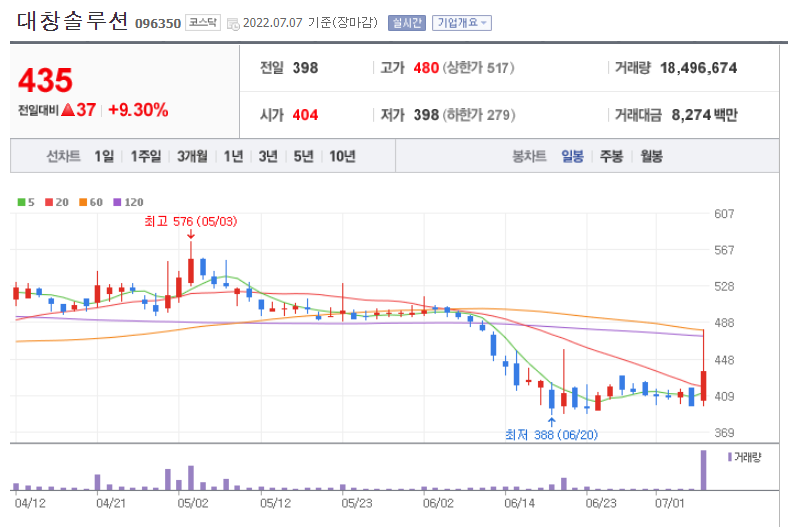
Task: Click the 06/14 date axis label
Action: click(520, 503)
